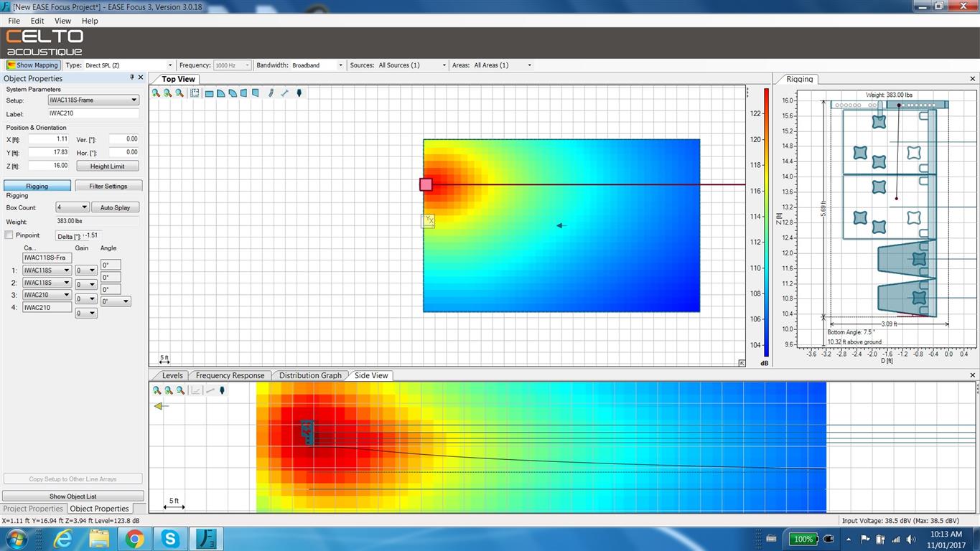The height and width of the screenshot is (551, 980).
Task: Open the View menu
Action: click(62, 21)
